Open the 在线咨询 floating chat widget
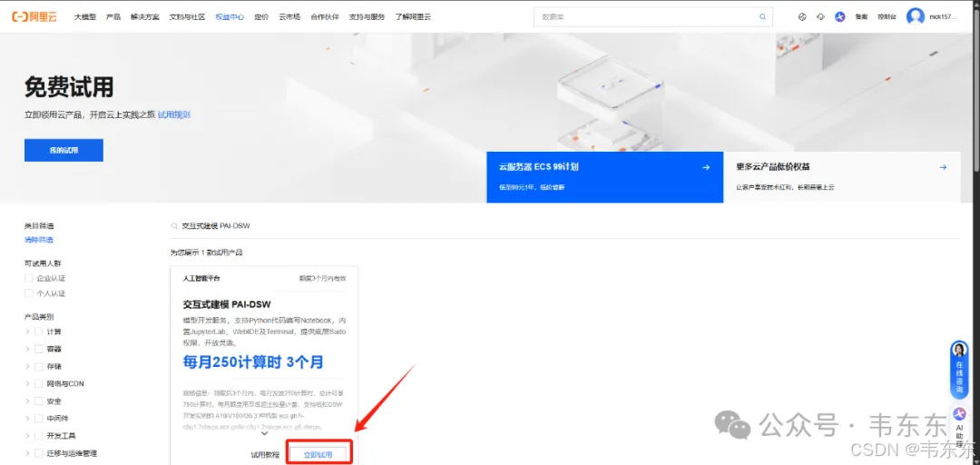980x465 pixels. point(959,370)
